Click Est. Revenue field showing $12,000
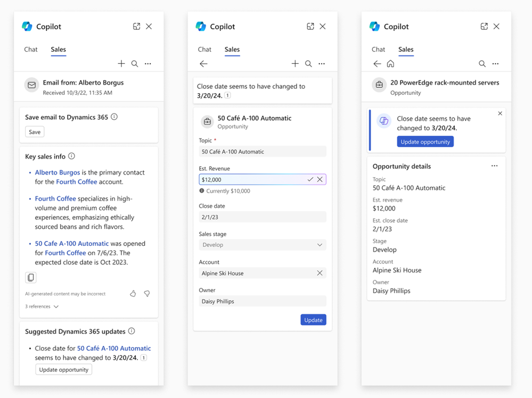The height and width of the screenshot is (398, 532). point(263,179)
